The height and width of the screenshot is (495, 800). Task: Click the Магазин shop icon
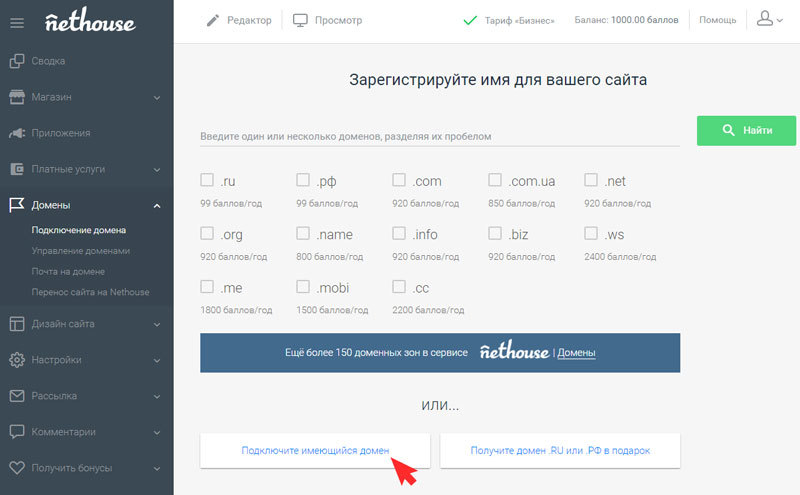click(x=17, y=97)
